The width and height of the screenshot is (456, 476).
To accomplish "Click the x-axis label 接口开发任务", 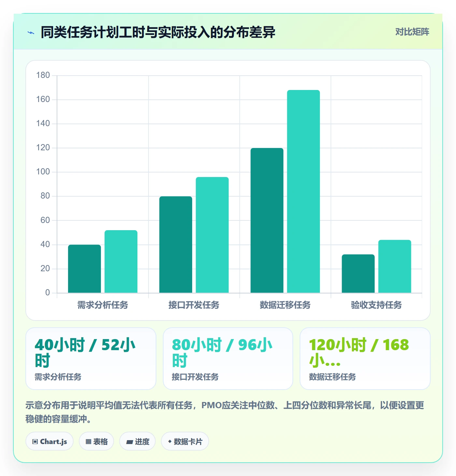I will tap(194, 305).
